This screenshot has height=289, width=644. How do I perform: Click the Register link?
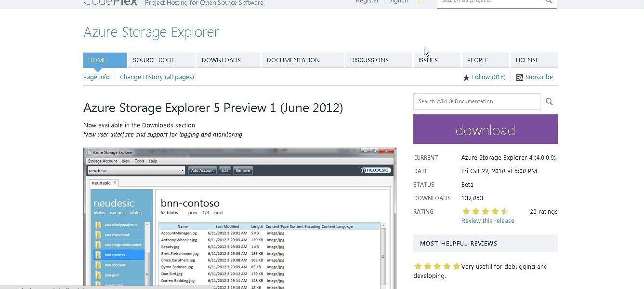tap(367, 1)
